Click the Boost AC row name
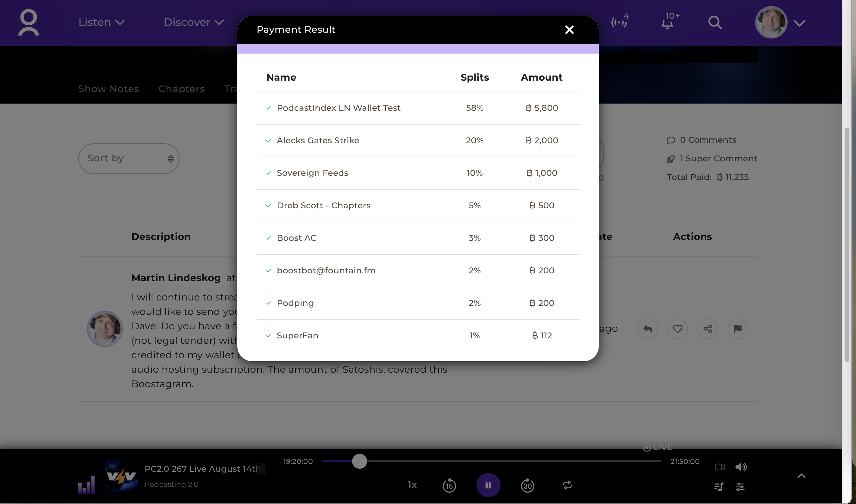Image resolution: width=856 pixels, height=504 pixels. pos(297,238)
